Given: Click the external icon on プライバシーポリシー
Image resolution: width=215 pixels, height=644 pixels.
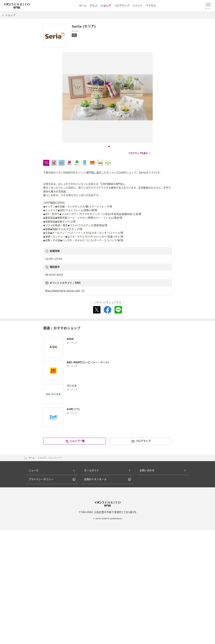Looking at the screenshot, I should click(74, 479).
